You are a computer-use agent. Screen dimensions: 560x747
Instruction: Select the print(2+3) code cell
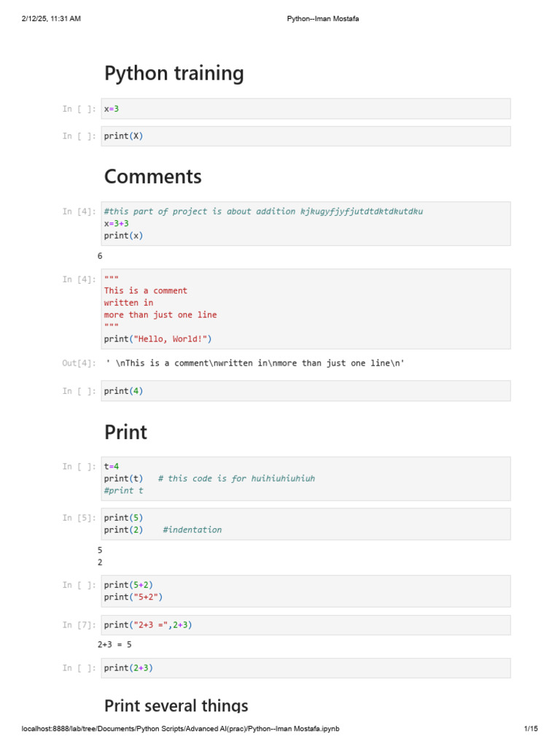tap(306, 668)
